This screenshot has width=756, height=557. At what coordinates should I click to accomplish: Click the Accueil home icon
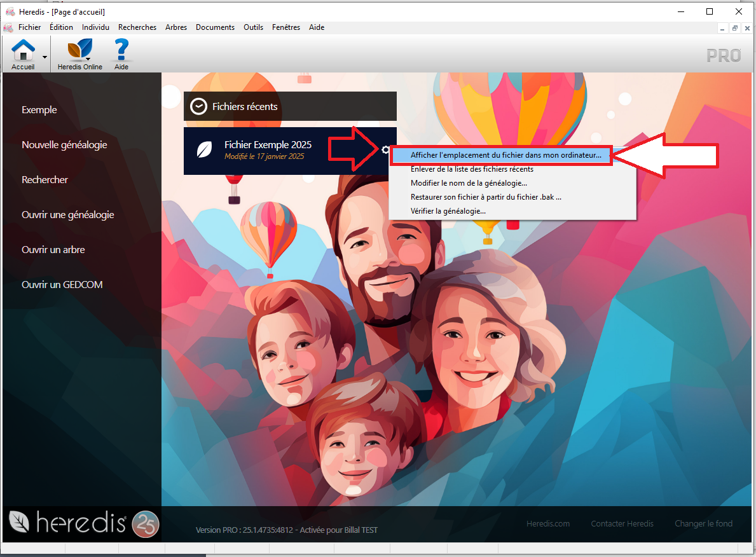(24, 50)
